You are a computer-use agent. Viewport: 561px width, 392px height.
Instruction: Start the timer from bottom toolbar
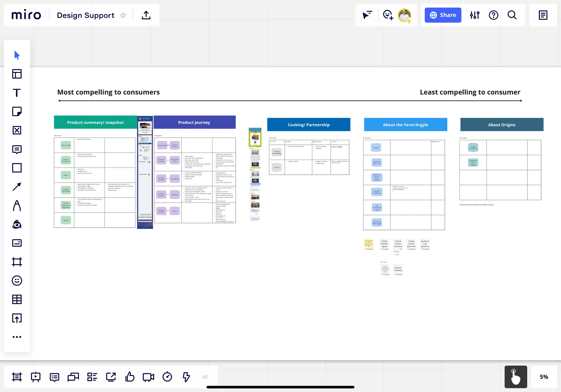coord(167,377)
